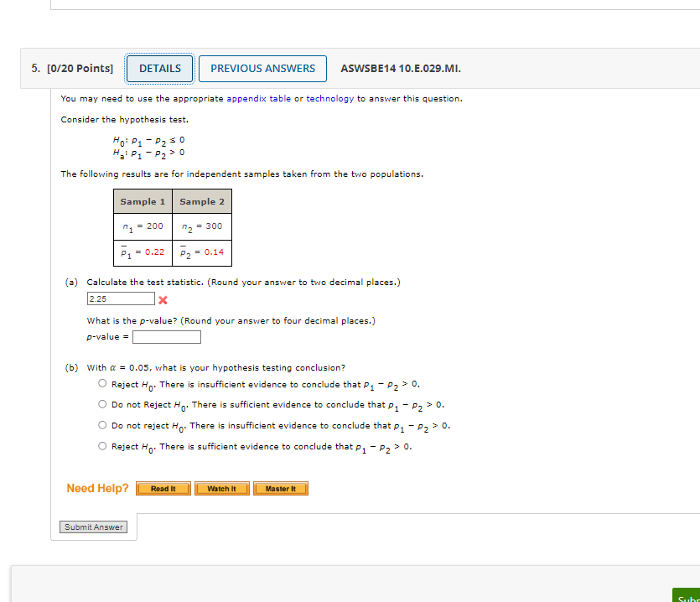Click the 'Need Help?' label
This screenshot has width=700, height=602.
pyautogui.click(x=97, y=489)
